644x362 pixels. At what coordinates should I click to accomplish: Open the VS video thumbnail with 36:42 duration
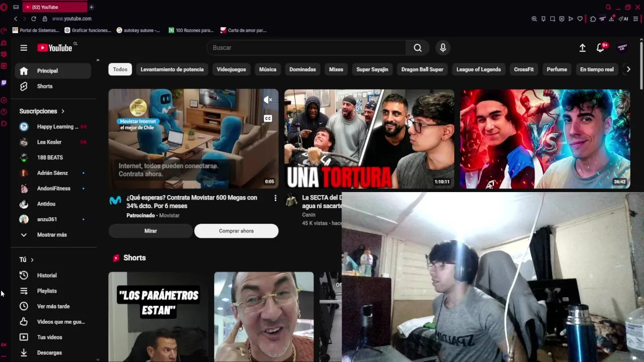545,139
